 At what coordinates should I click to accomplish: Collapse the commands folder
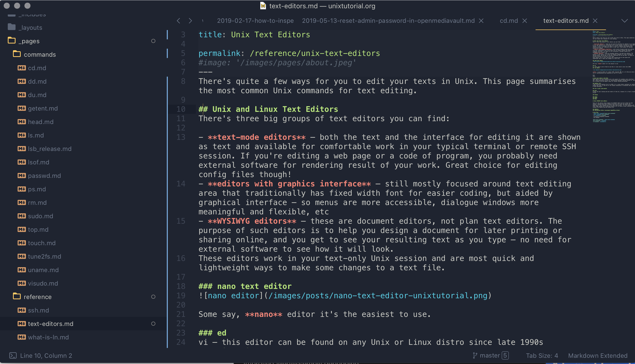(40, 54)
